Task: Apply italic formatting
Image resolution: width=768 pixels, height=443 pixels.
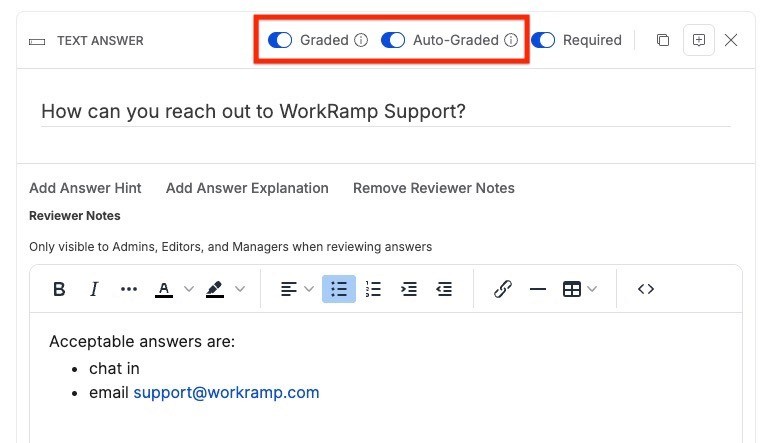Action: pyautogui.click(x=94, y=289)
